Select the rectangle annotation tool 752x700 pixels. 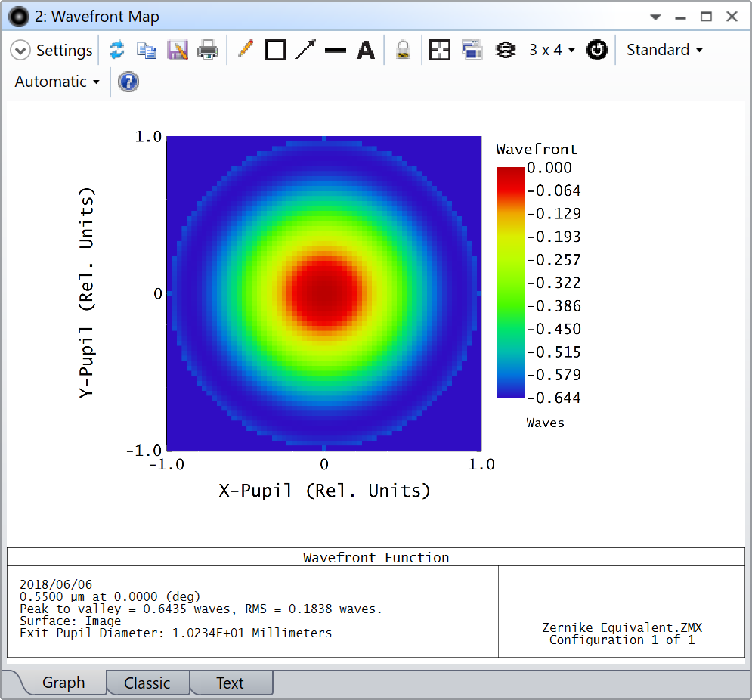[275, 49]
